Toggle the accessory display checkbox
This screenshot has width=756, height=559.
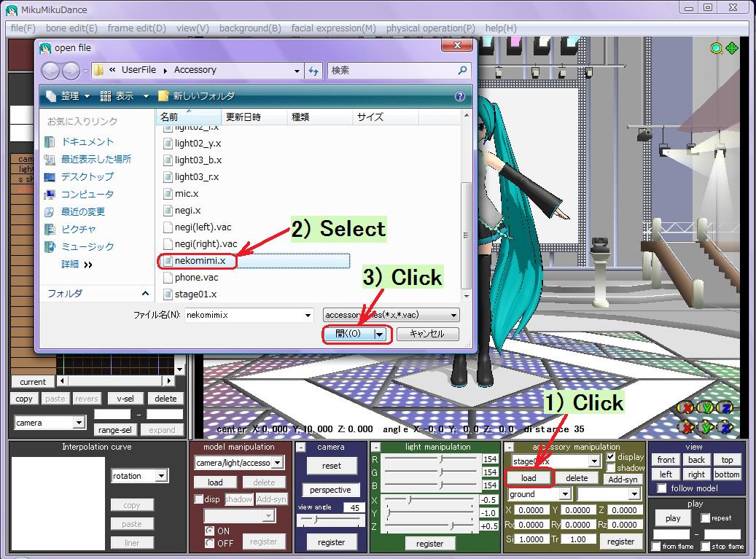pyautogui.click(x=611, y=456)
